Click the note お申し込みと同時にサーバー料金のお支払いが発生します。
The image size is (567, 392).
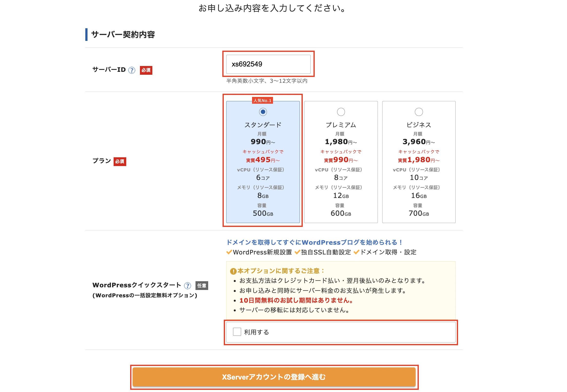[323, 291]
